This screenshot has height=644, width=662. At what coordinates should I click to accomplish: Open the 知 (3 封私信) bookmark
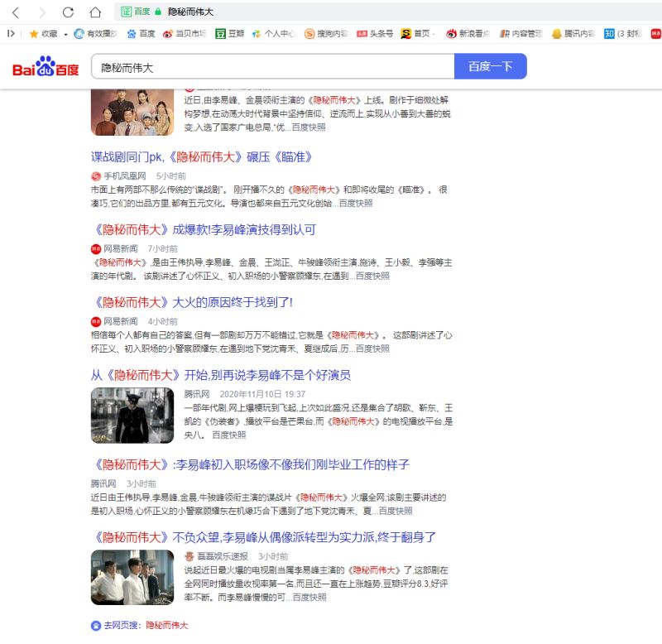coord(623,34)
